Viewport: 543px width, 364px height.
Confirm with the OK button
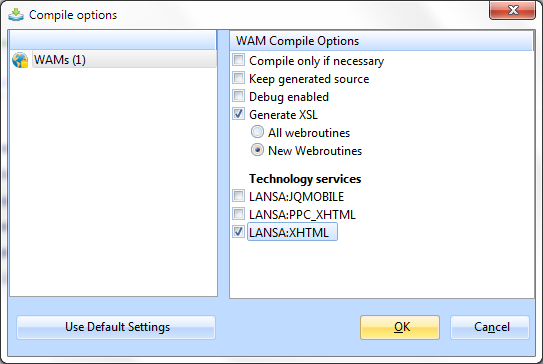tap(400, 327)
